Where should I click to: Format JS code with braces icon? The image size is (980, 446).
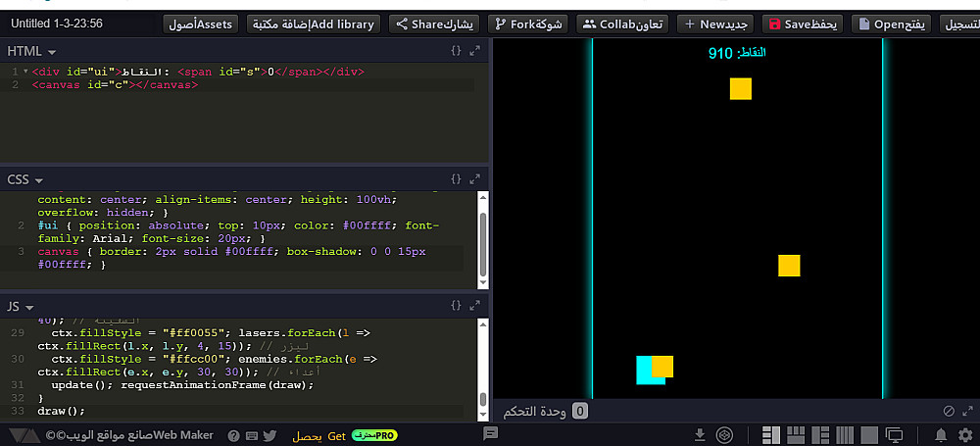click(456, 305)
